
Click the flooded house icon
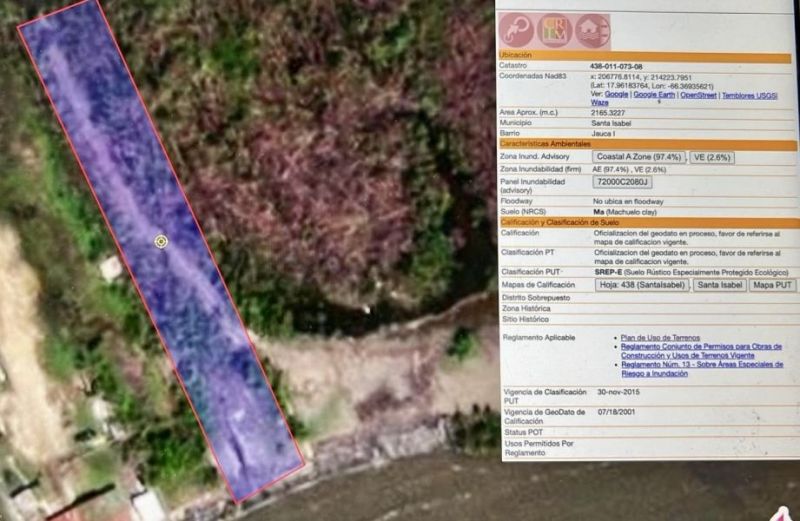592,29
